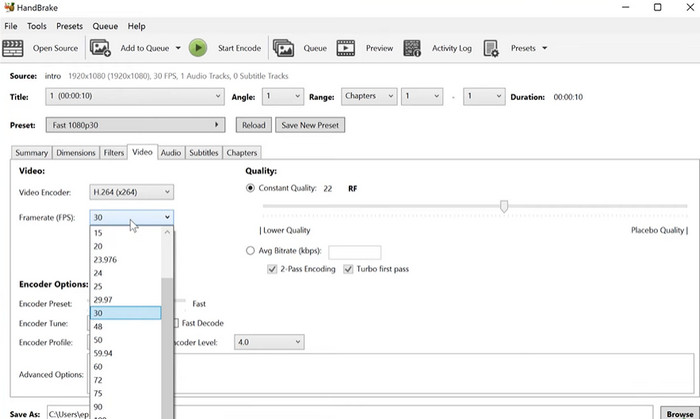Click the Browse button
Screen dimensions: 700x419
tap(680, 413)
